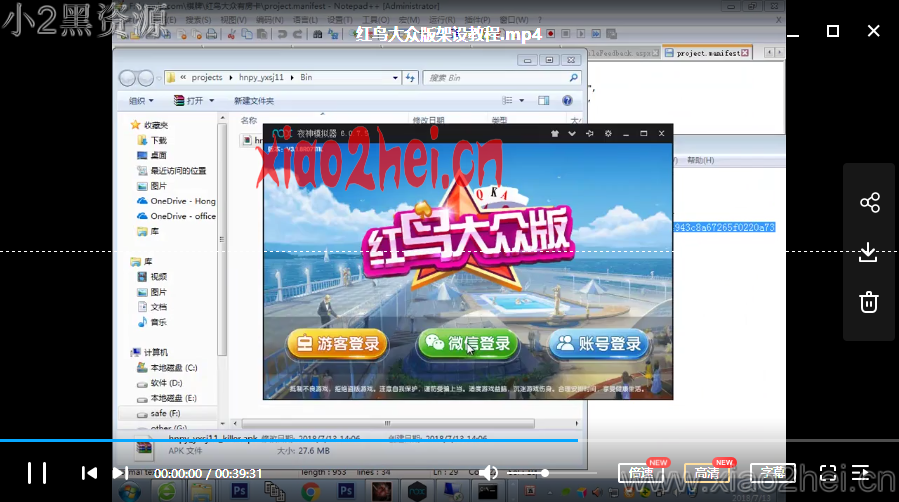Click the Nox theme shirt icon

pos(554,134)
